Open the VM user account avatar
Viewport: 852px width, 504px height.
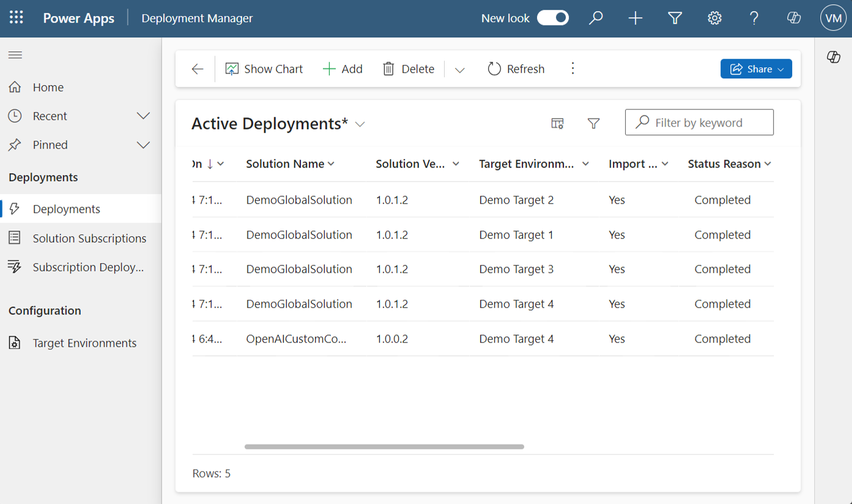point(833,18)
